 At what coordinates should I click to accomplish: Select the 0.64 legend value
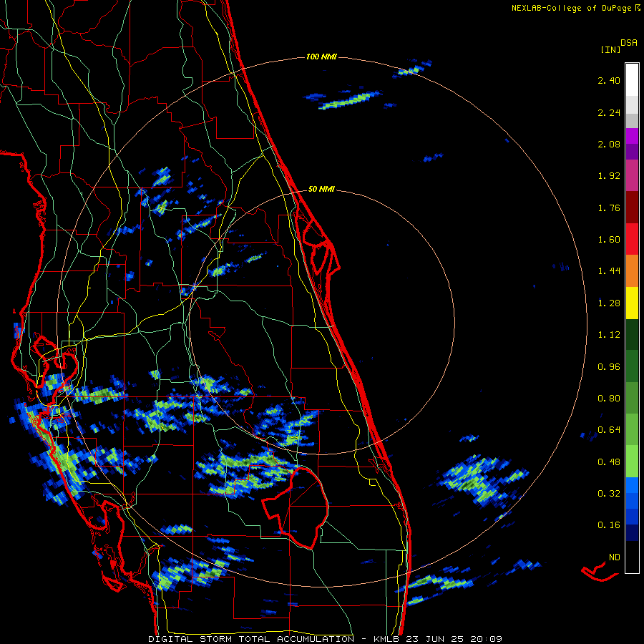point(609,430)
